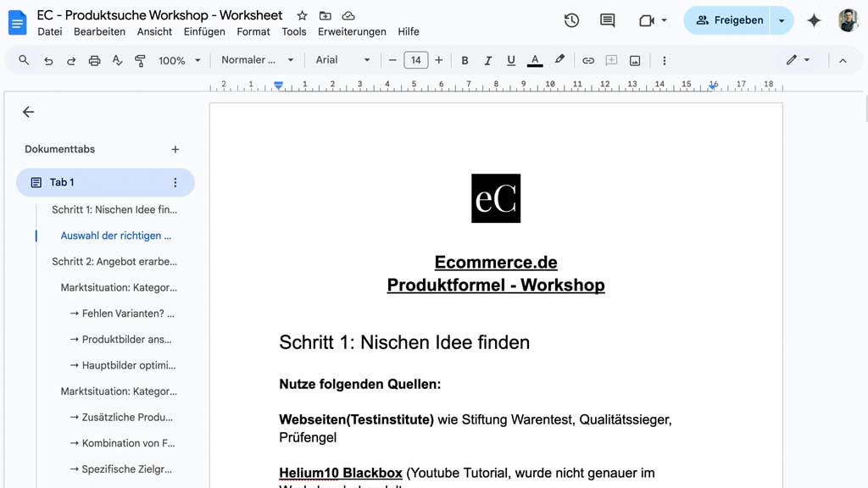Viewport: 868px width, 488px height.
Task: Open the Arial font dropdown
Action: coord(342,60)
